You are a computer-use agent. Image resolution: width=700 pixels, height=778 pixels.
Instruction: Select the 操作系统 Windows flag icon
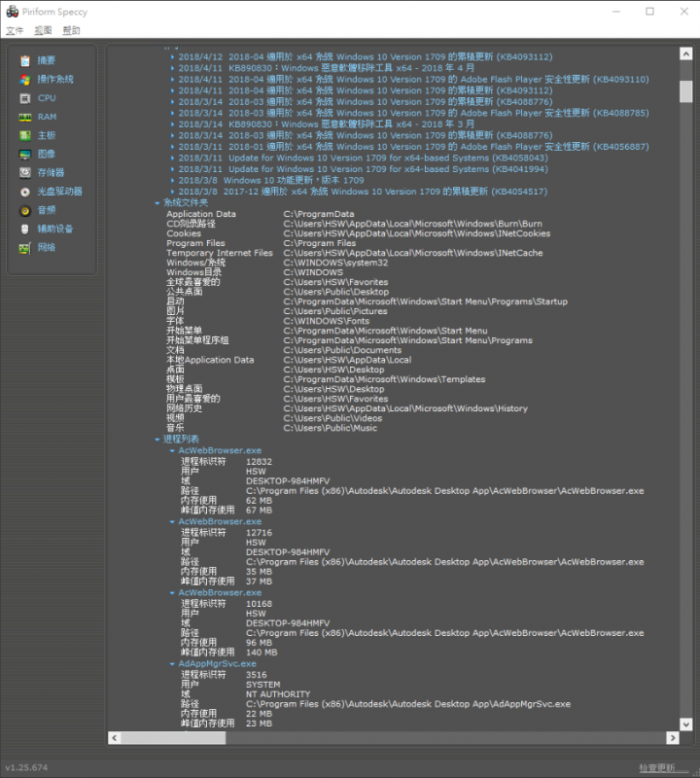point(25,80)
